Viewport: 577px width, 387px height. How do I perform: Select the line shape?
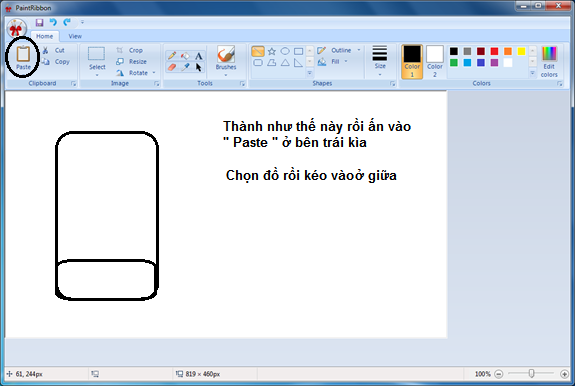258,51
